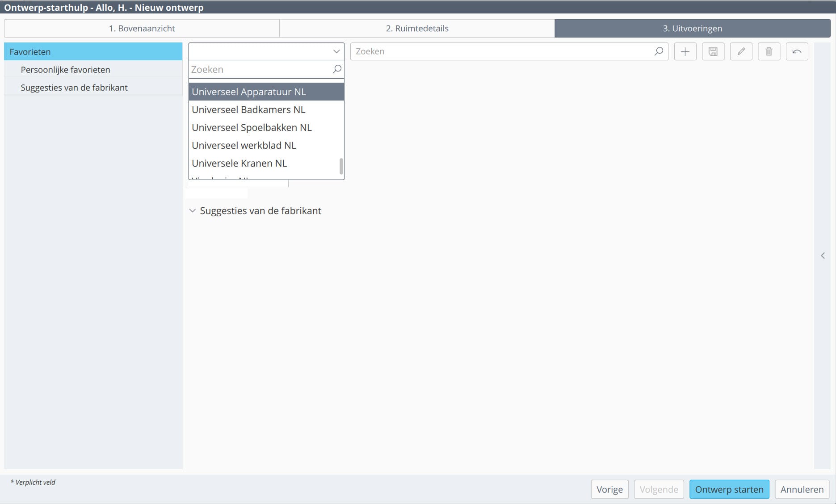Viewport: 836px width, 504px height.
Task: Expand the right side panel arrow
Action: pyautogui.click(x=823, y=256)
